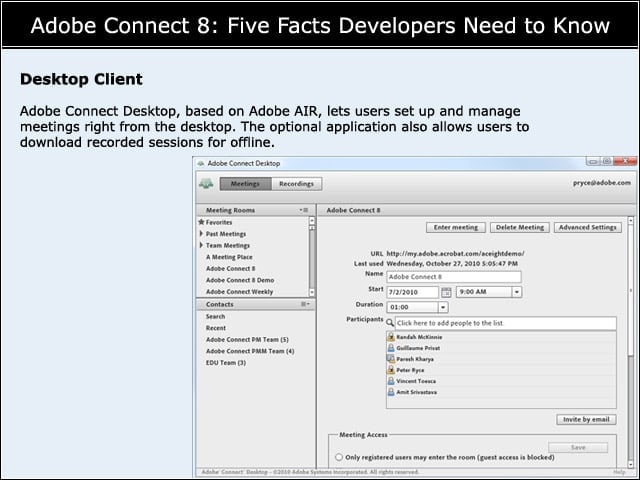Click the Name field containing Adobe Connect 8
640x480 pixels.
click(454, 277)
